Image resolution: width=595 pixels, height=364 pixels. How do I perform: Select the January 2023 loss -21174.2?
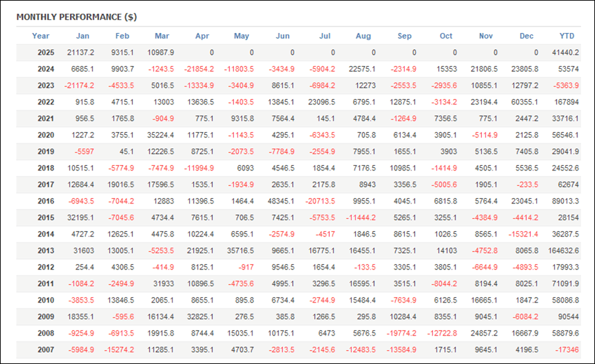click(x=79, y=85)
